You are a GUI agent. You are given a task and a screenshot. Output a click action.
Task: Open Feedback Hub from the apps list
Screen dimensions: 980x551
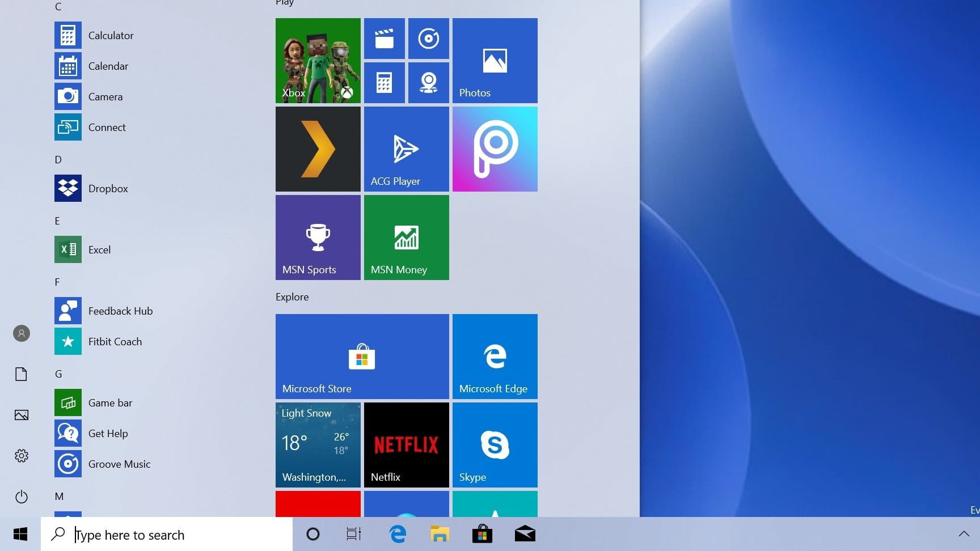(120, 311)
